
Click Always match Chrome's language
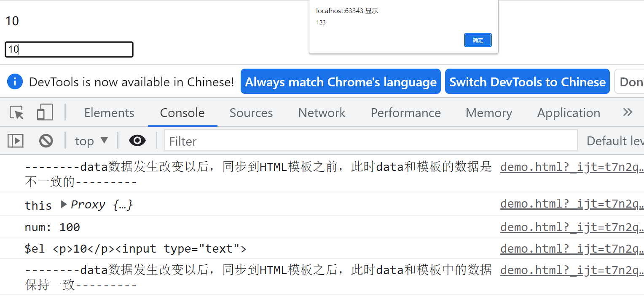(341, 82)
